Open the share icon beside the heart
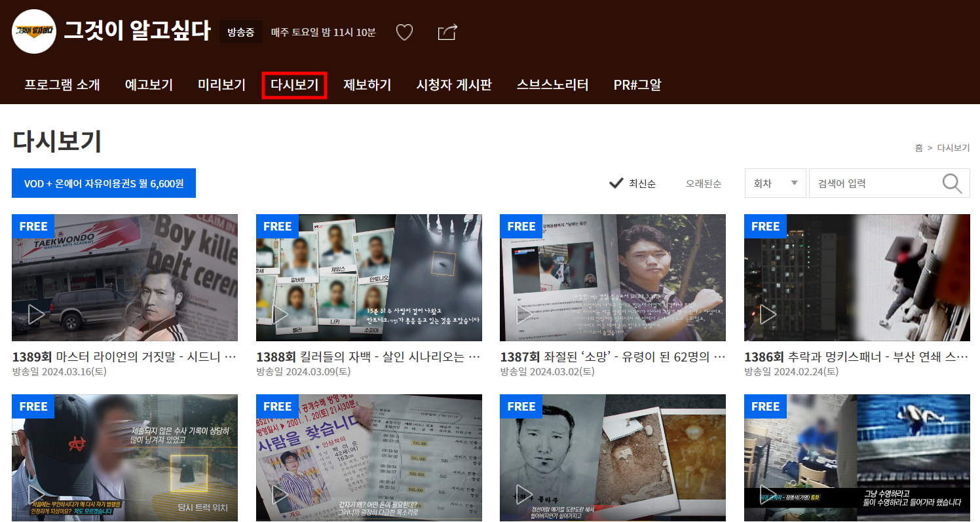The image size is (980, 522). click(x=447, y=31)
